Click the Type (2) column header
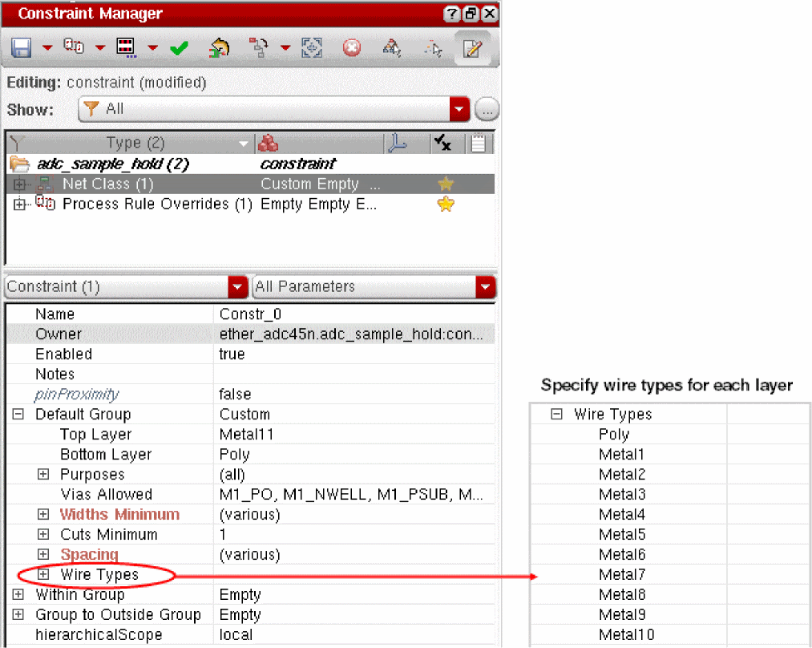The image size is (812, 648). [135, 143]
